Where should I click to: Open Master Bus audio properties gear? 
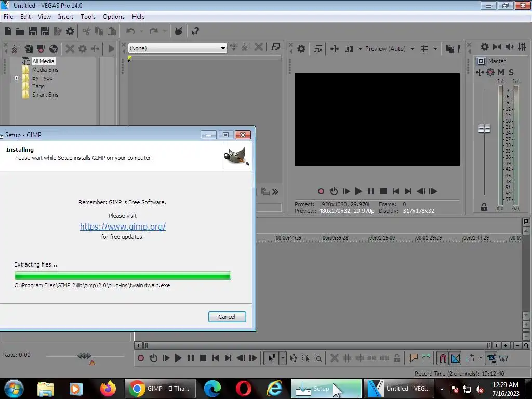click(x=485, y=47)
